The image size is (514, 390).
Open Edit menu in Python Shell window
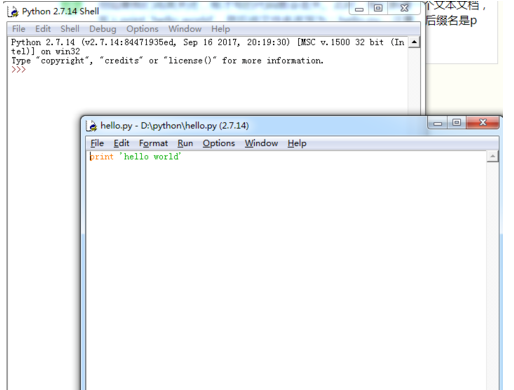pos(43,29)
